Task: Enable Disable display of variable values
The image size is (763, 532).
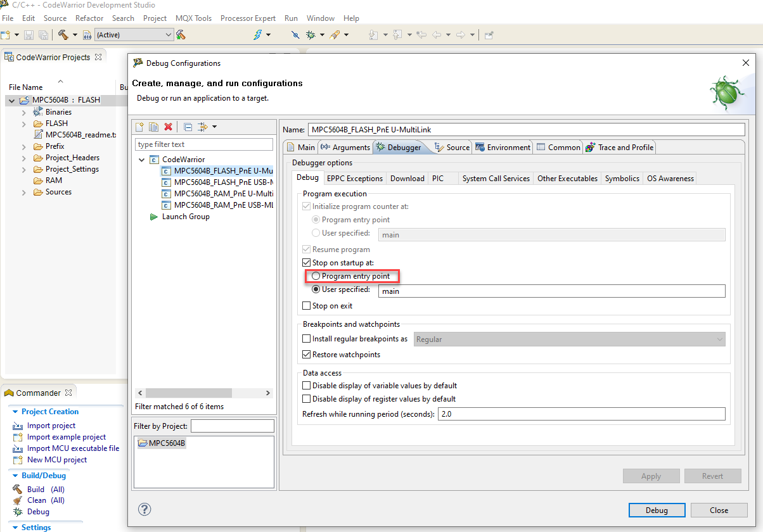Action: point(307,385)
